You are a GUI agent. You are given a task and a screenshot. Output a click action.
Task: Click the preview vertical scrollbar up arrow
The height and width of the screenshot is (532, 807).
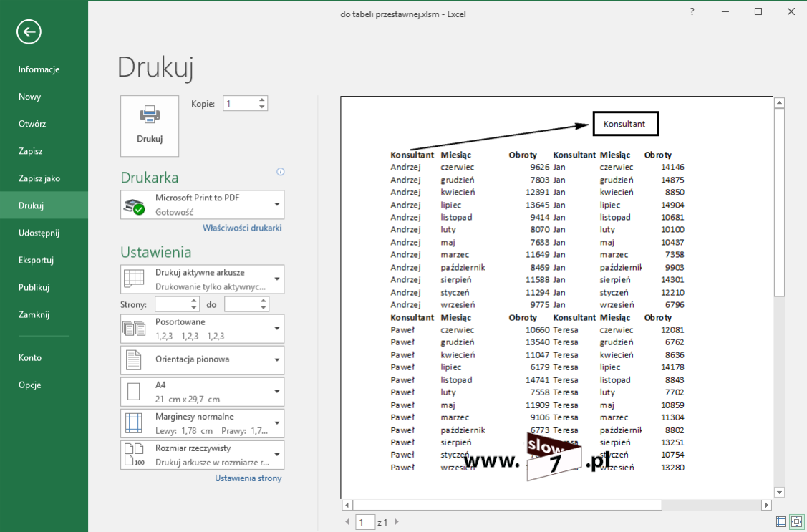coord(779,103)
